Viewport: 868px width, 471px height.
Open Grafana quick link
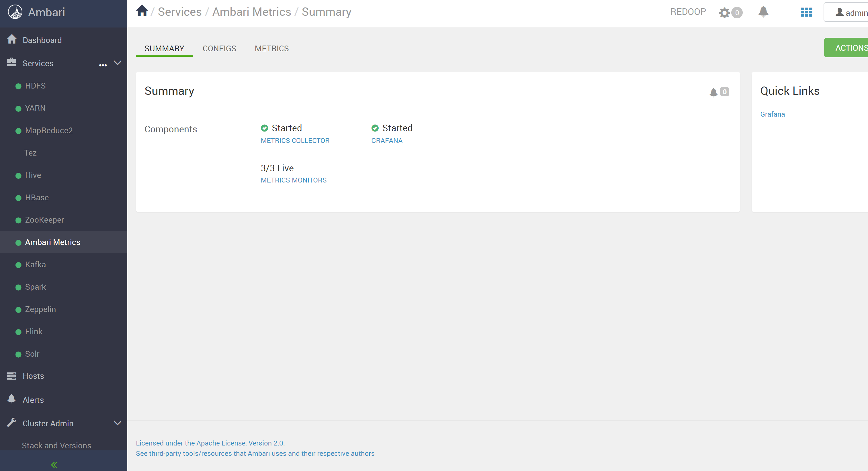[x=772, y=114]
